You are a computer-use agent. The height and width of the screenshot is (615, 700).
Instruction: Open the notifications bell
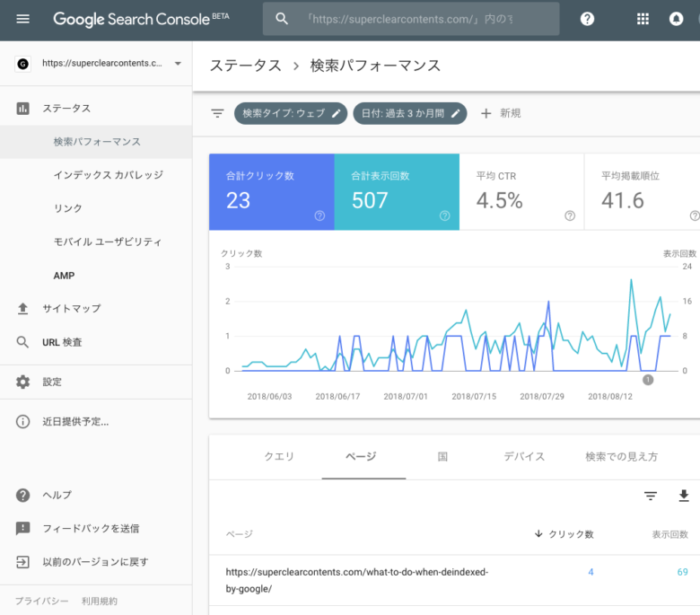(x=676, y=19)
